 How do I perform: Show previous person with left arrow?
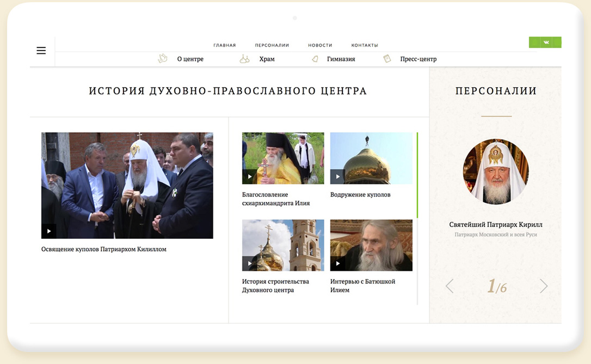[450, 286]
